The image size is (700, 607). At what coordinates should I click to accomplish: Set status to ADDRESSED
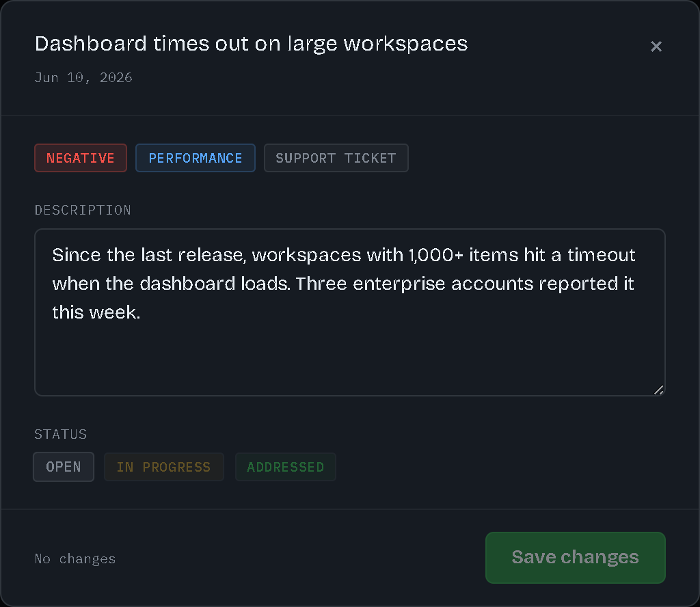click(286, 467)
